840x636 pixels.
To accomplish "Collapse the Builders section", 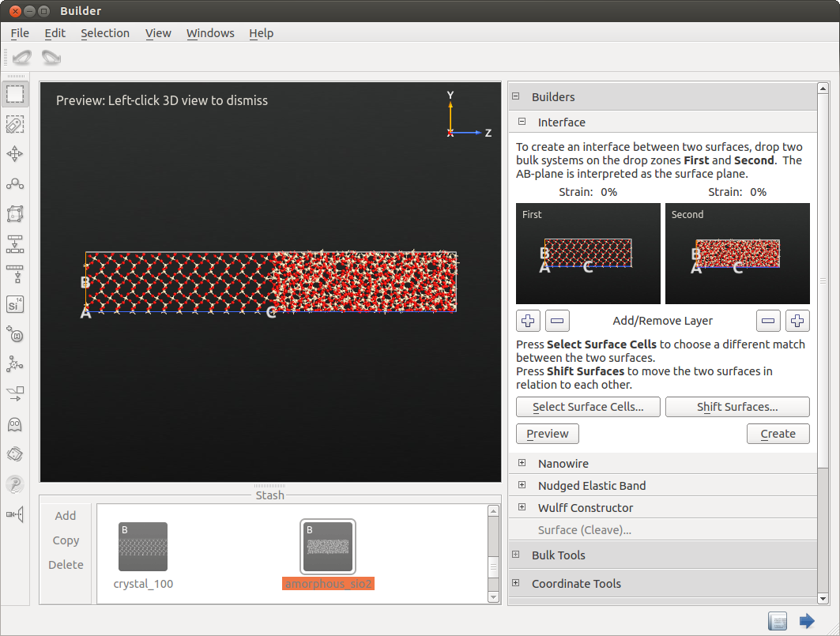I will [515, 96].
